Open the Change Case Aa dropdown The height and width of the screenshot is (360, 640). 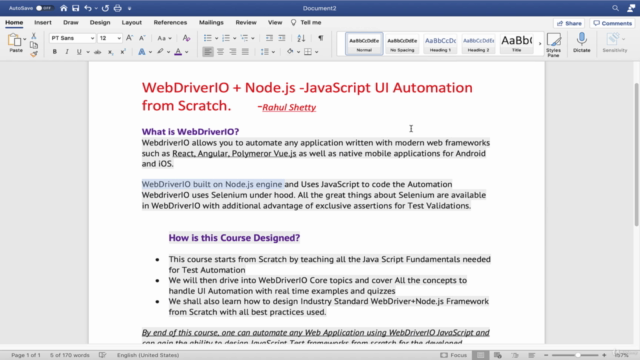[x=164, y=38]
